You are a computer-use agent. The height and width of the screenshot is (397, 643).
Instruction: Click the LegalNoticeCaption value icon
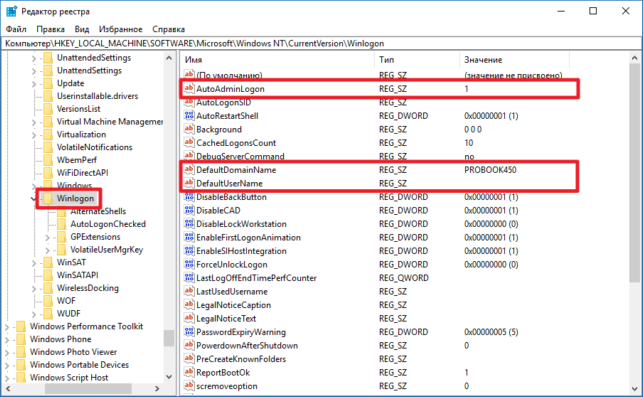tap(189, 305)
